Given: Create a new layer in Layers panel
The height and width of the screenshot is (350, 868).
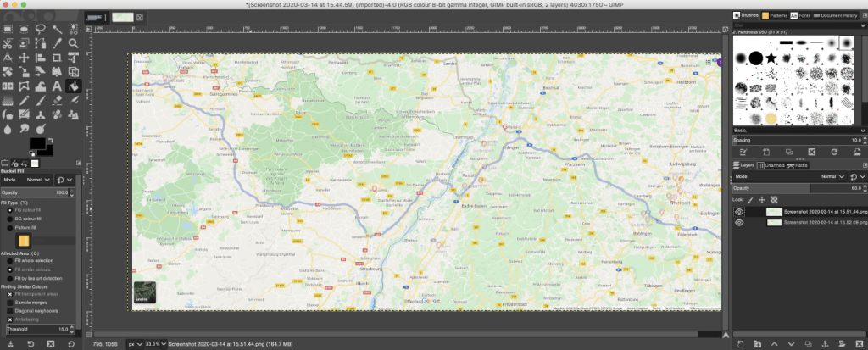Looking at the screenshot, I should [x=740, y=344].
